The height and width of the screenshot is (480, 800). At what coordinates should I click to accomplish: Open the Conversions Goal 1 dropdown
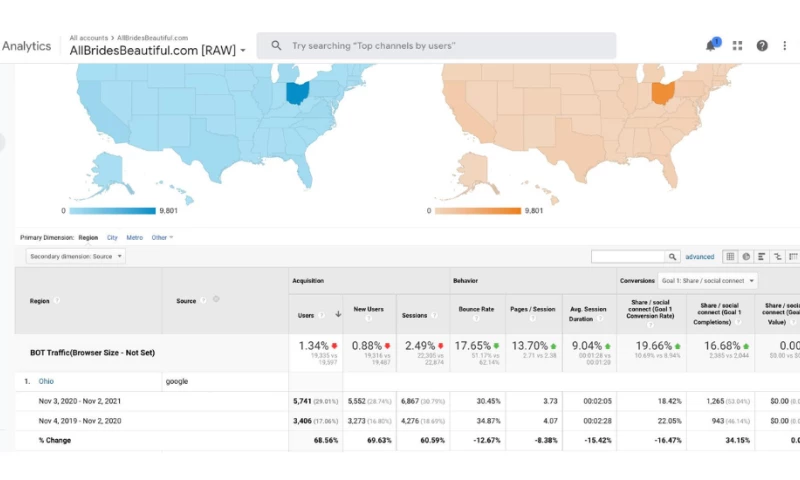coord(707,281)
